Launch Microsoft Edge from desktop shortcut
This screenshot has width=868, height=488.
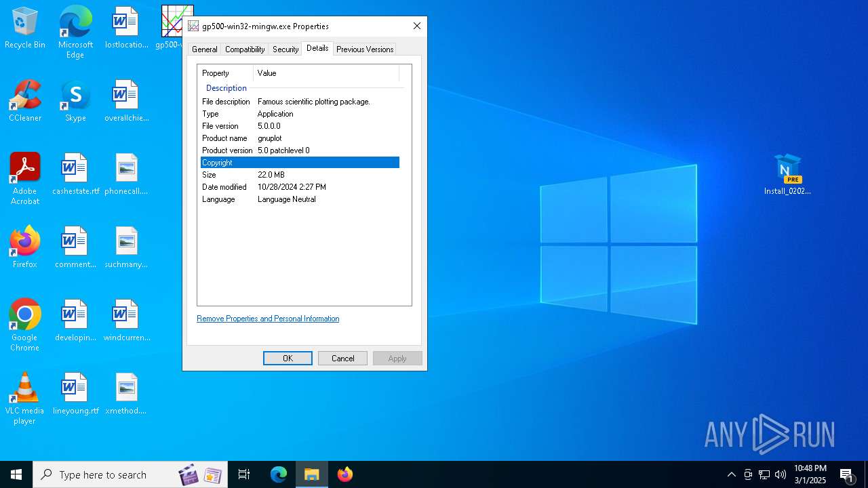(x=75, y=32)
